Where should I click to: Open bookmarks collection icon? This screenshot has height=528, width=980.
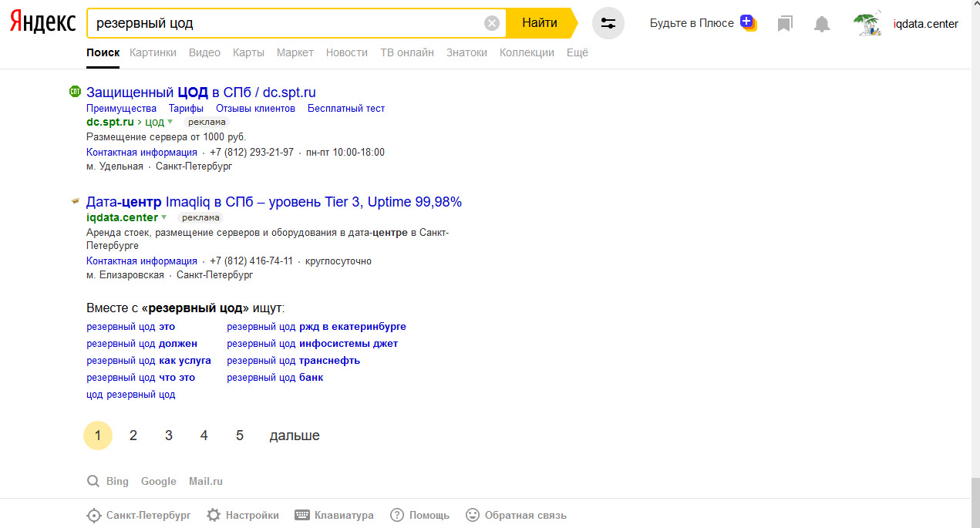point(785,24)
